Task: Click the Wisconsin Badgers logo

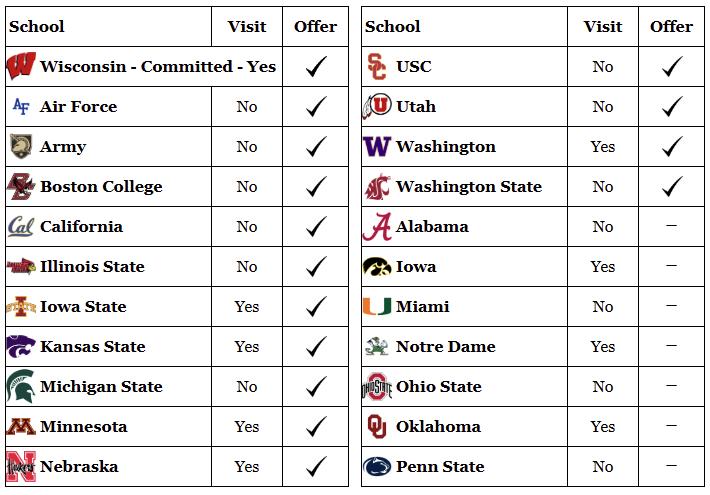Action: 21,67
